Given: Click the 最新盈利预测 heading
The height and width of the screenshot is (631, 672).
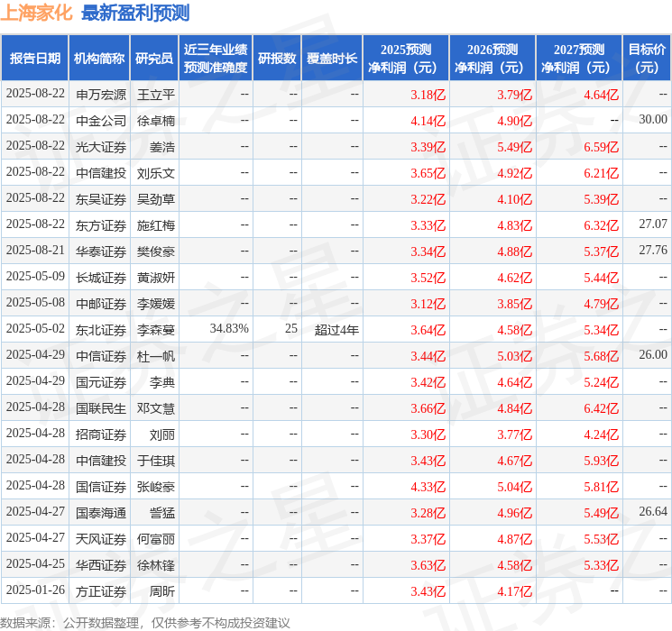Looking at the screenshot, I should point(135,13).
